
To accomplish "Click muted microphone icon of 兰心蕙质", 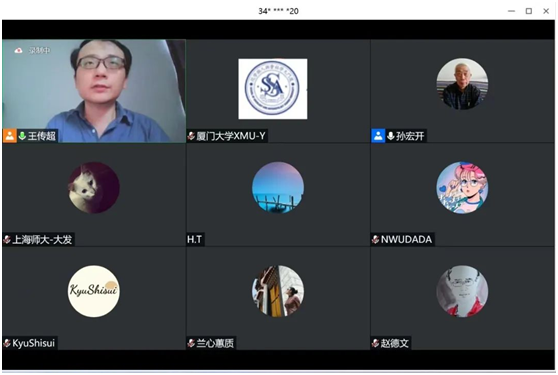I will pos(191,343).
